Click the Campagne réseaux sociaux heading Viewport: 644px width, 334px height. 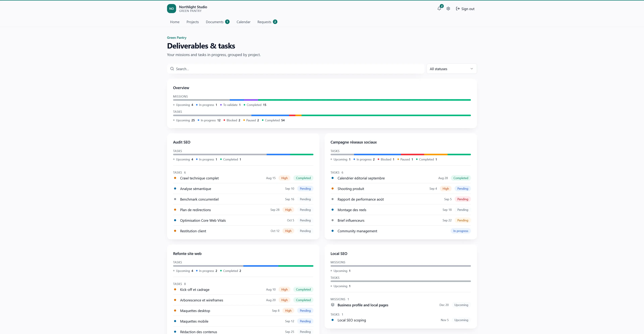pyautogui.click(x=354, y=142)
